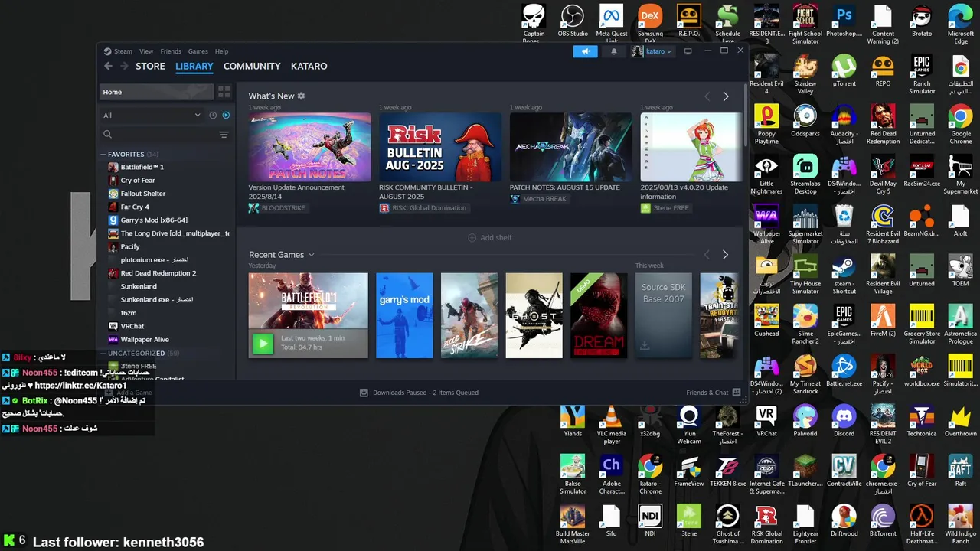
Task: Open RISK: Global Domination news link
Action: tap(423, 208)
